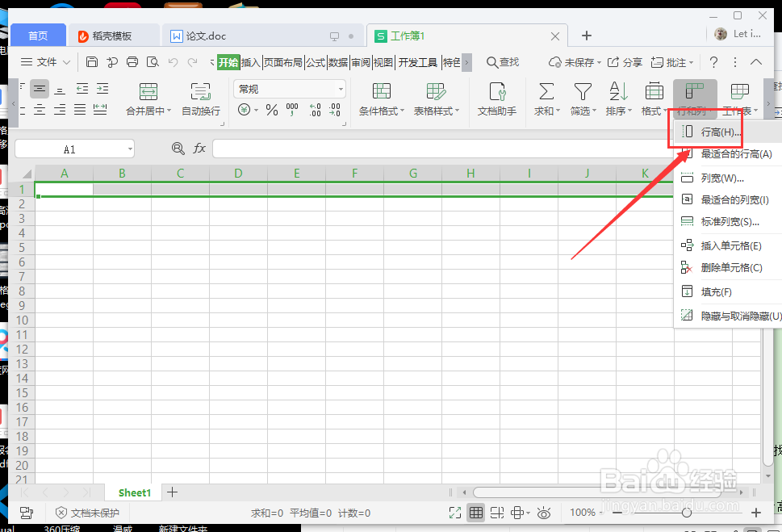Toggle eye protection mode icon

[x=544, y=513]
